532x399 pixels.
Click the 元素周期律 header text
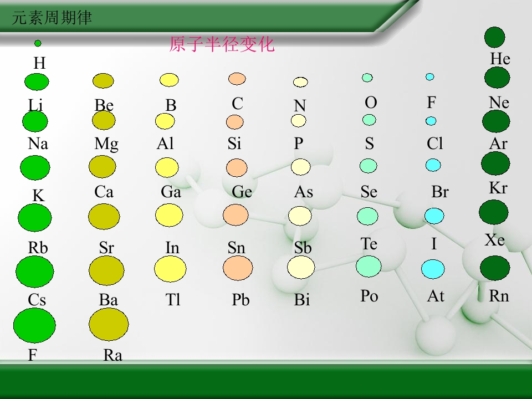52,18
